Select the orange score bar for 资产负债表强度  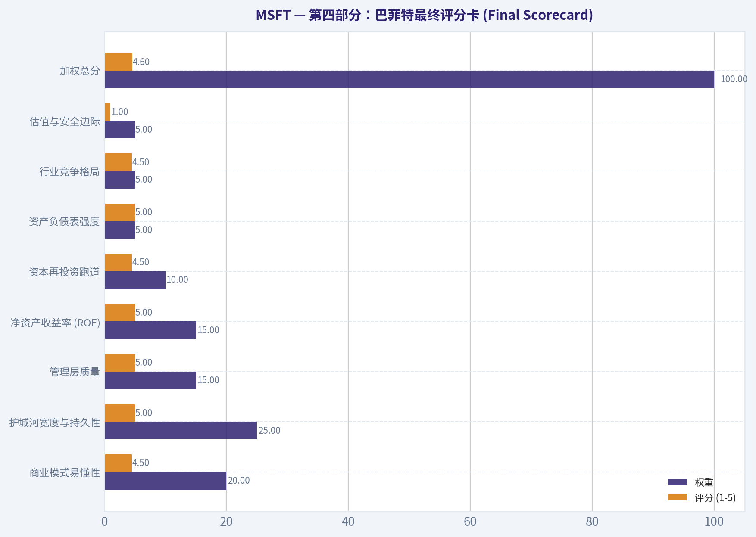(x=120, y=212)
